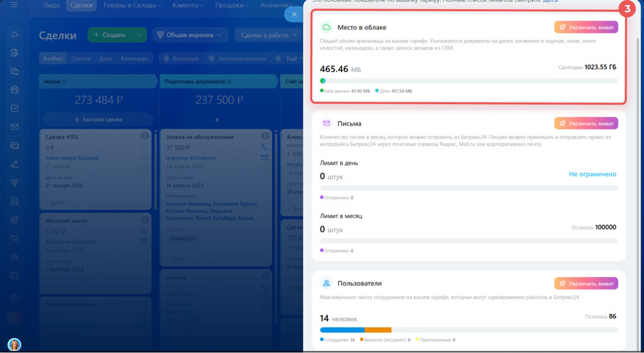Open the sidebar calendar icon

[15, 275]
